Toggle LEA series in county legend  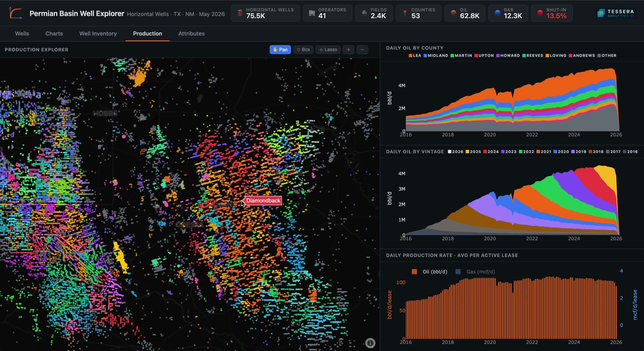click(x=415, y=56)
